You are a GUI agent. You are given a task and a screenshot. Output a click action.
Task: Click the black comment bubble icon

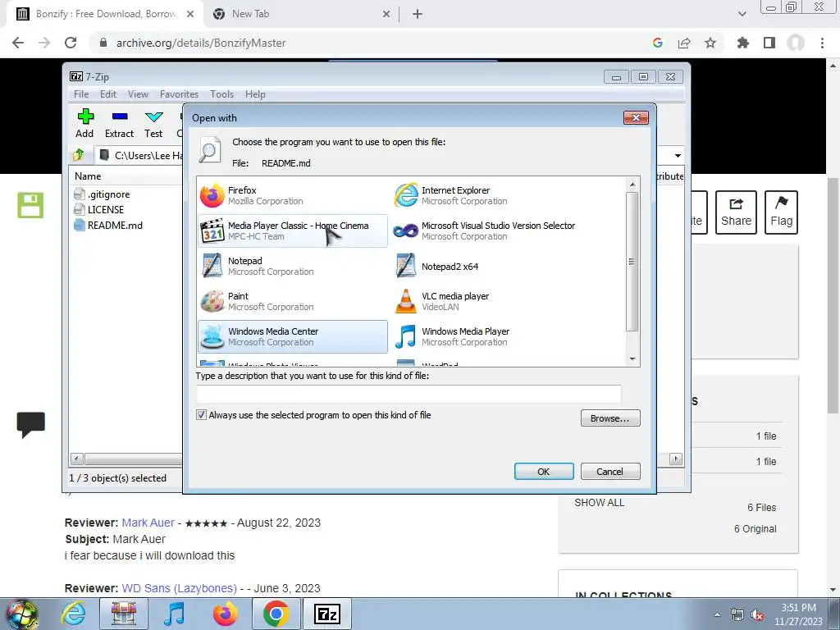pos(30,425)
